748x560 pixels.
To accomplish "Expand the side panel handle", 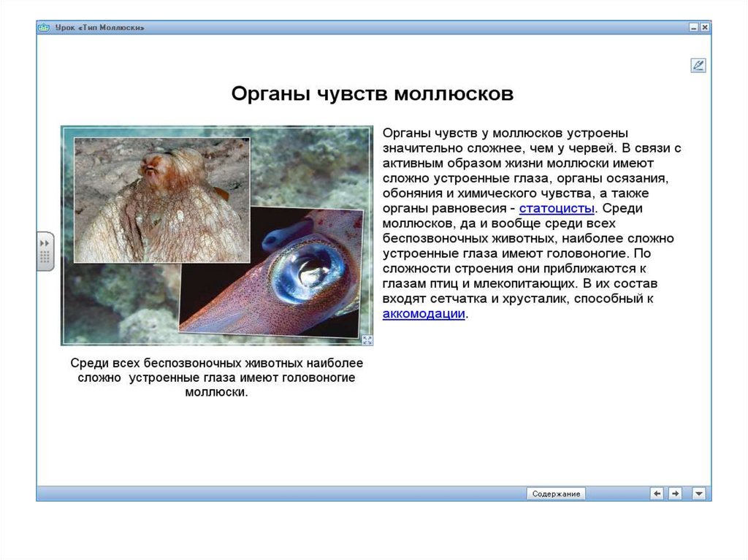I will tap(45, 251).
